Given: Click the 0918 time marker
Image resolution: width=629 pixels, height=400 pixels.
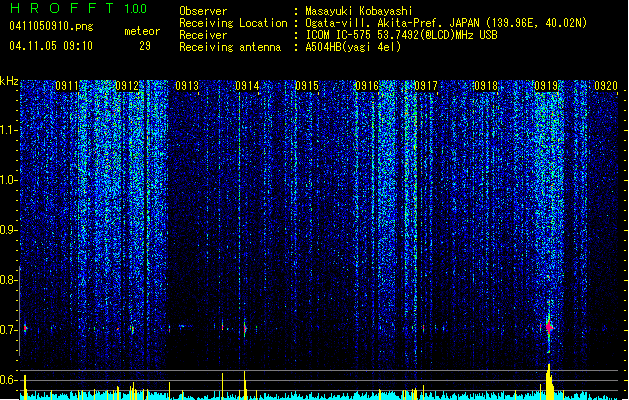Looking at the screenshot, I should click(486, 86).
